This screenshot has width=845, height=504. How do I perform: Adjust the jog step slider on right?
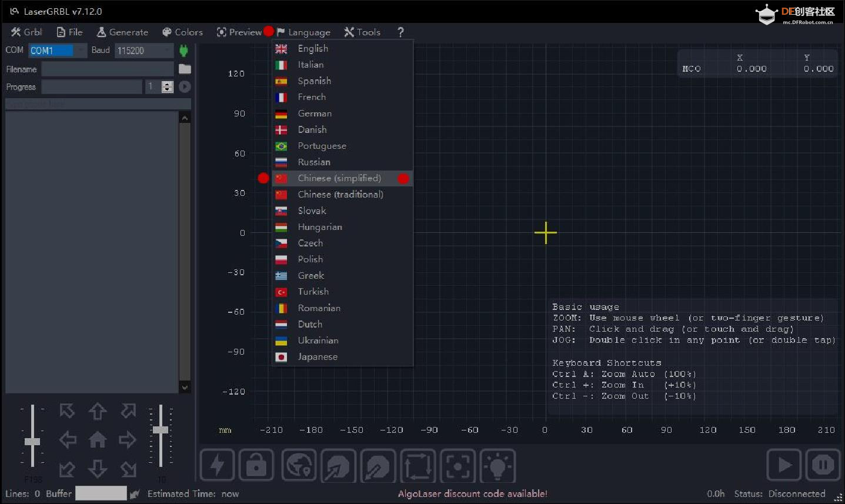point(161,430)
